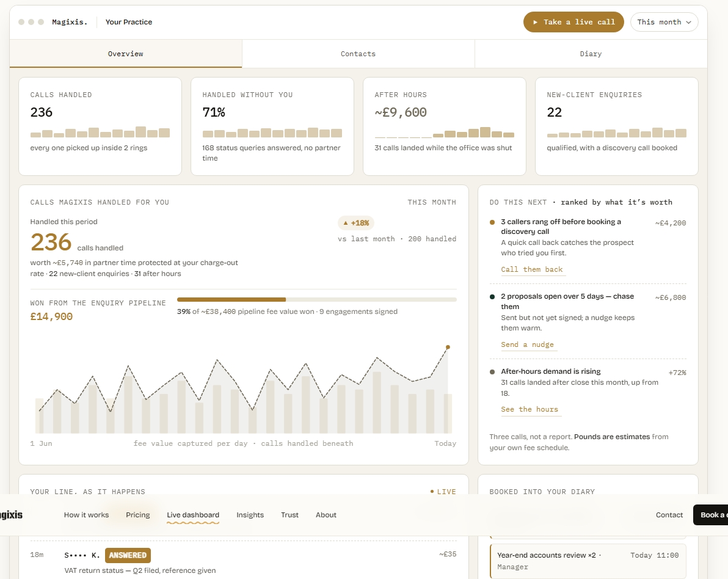
Task: Switch to the Overview tab
Action: click(x=126, y=54)
